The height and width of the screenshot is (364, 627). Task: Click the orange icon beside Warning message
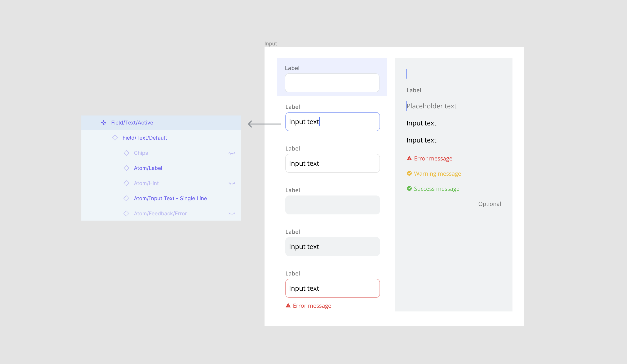(x=409, y=173)
